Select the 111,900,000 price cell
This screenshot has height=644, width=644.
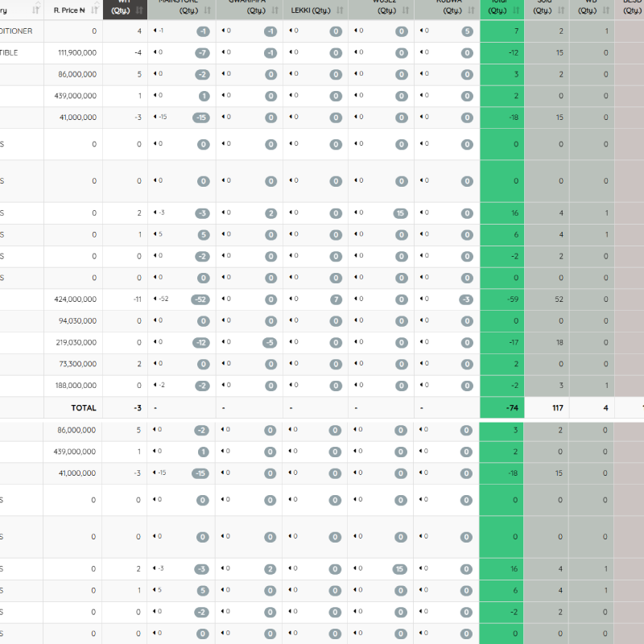click(x=73, y=52)
